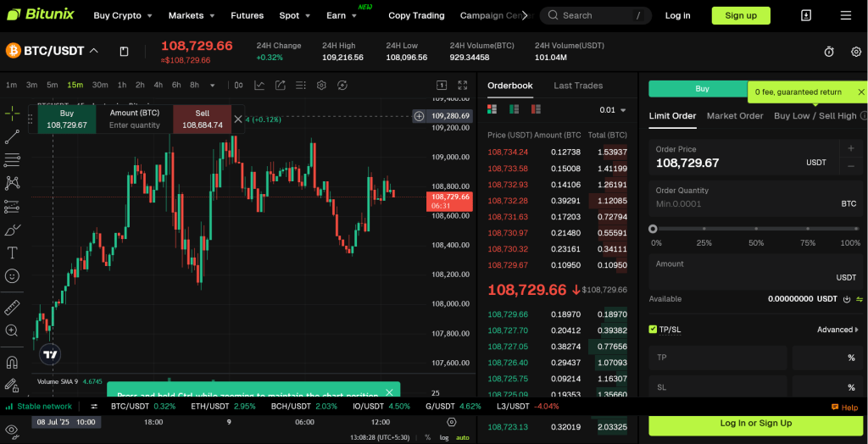Switch to Market Order tab
The height and width of the screenshot is (444, 868).
tap(735, 116)
